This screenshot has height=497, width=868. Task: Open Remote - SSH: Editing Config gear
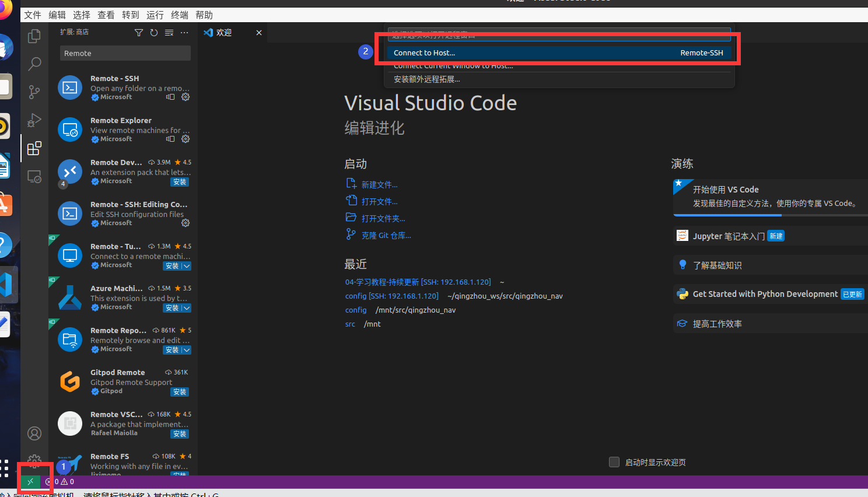[x=185, y=223]
